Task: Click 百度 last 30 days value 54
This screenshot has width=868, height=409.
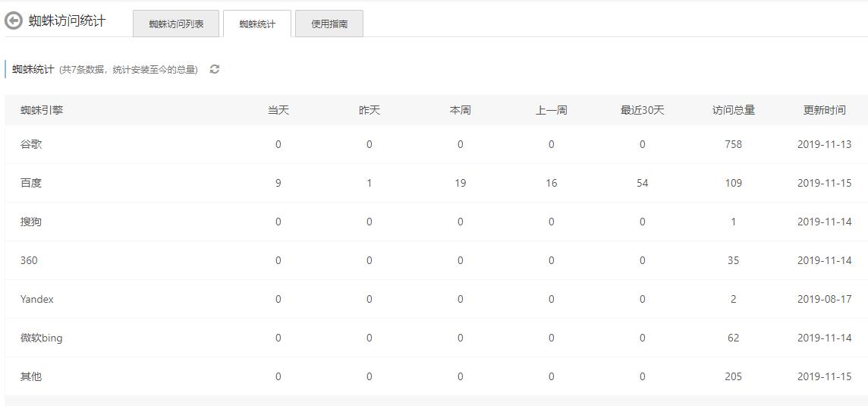Action: [642, 183]
